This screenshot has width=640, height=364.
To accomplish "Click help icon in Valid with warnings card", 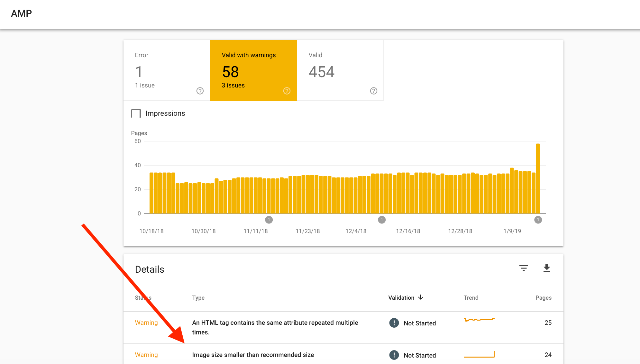I will (x=287, y=91).
